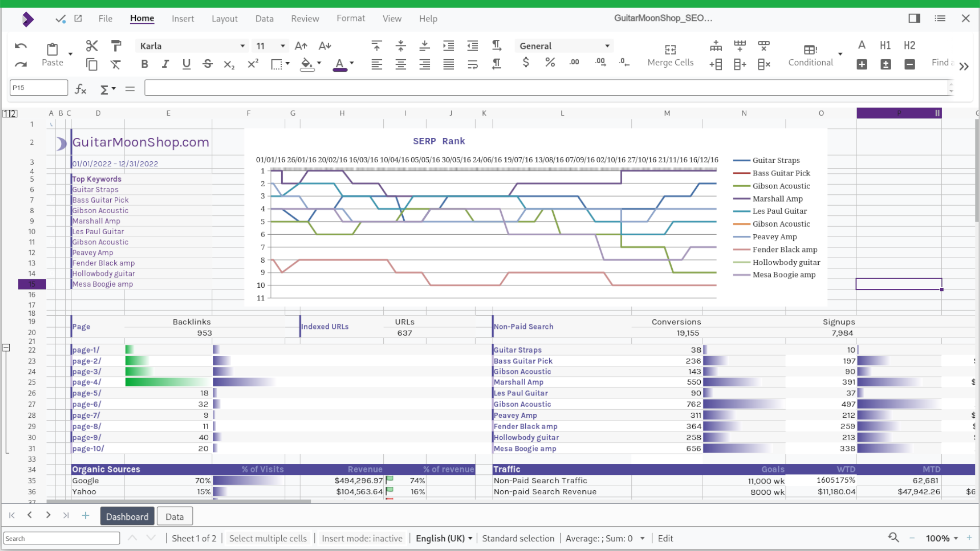Image resolution: width=980 pixels, height=551 pixels.
Task: Click the Sum sigma icon
Action: [x=104, y=89]
